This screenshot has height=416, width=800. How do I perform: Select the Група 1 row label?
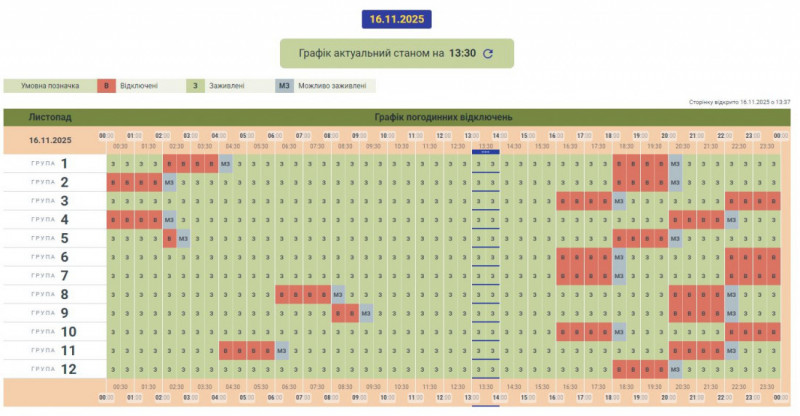pos(50,164)
